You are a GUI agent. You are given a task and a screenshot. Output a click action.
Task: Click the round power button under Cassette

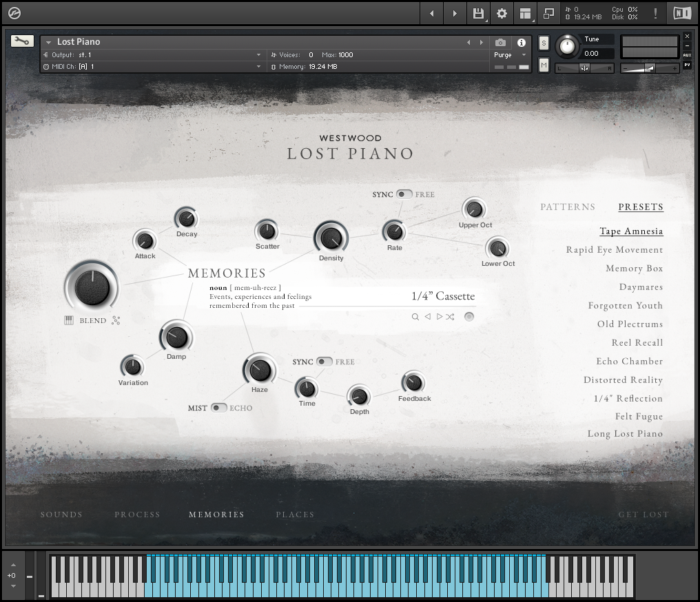tap(469, 317)
